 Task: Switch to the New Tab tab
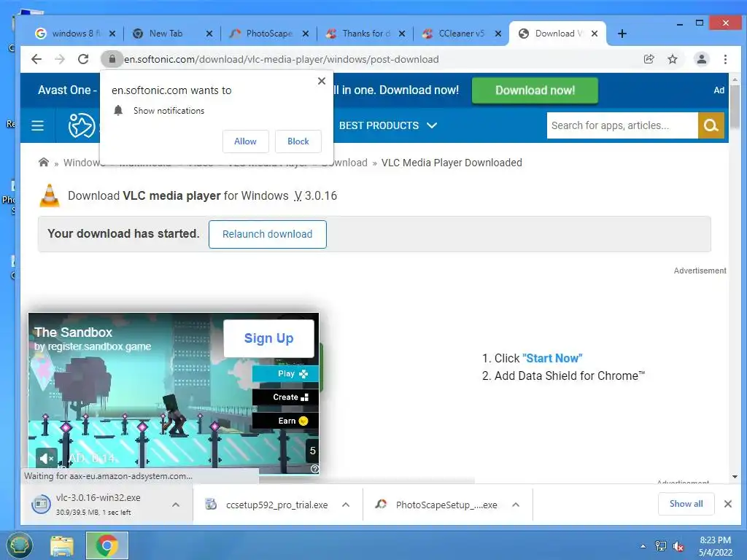point(166,34)
